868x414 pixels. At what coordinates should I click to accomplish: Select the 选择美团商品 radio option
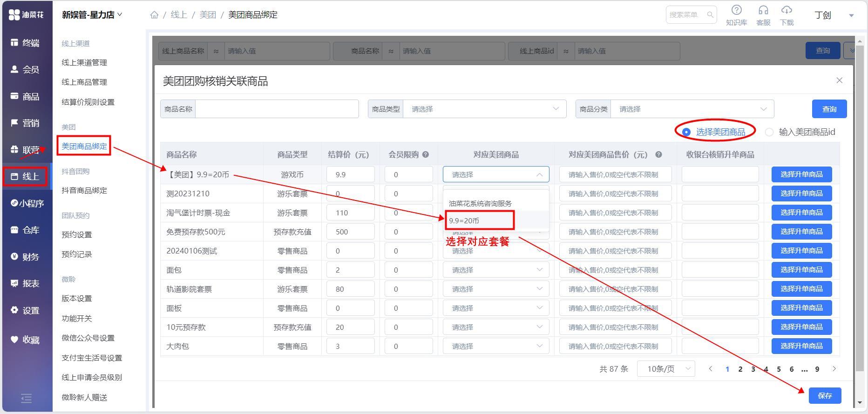(715, 132)
